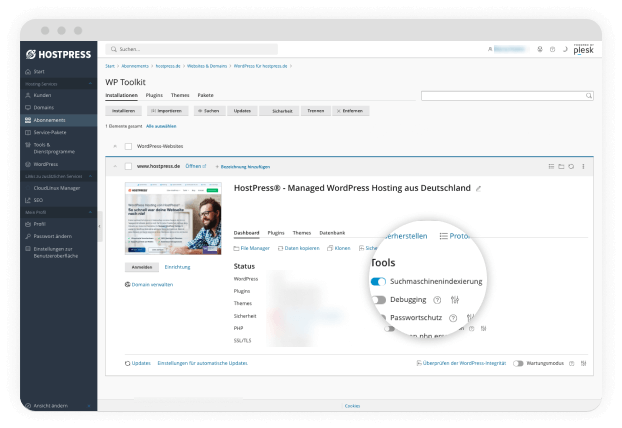The width and height of the screenshot is (622, 428).
Task: Click the Sicherheit button
Action: (279, 111)
